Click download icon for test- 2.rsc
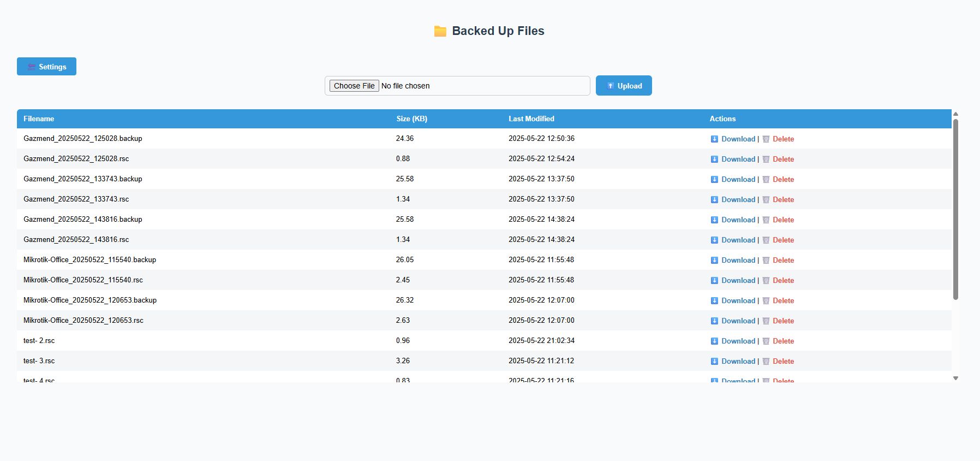Viewport: 980px width, 461px height. point(714,341)
